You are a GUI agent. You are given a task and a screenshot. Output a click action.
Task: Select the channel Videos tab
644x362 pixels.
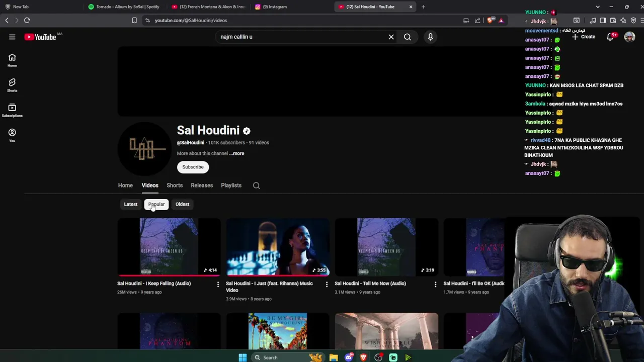tap(150, 186)
